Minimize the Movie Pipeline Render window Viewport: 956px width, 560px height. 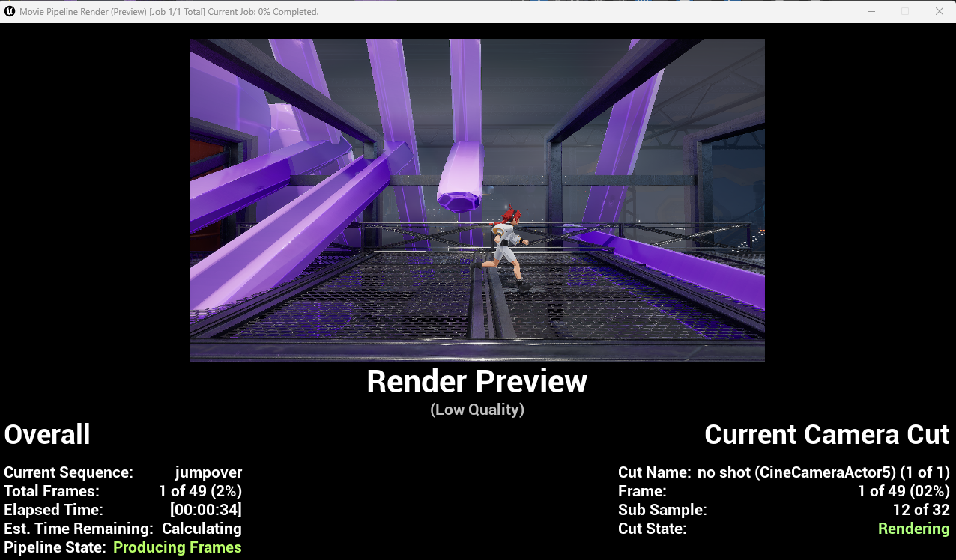point(871,11)
